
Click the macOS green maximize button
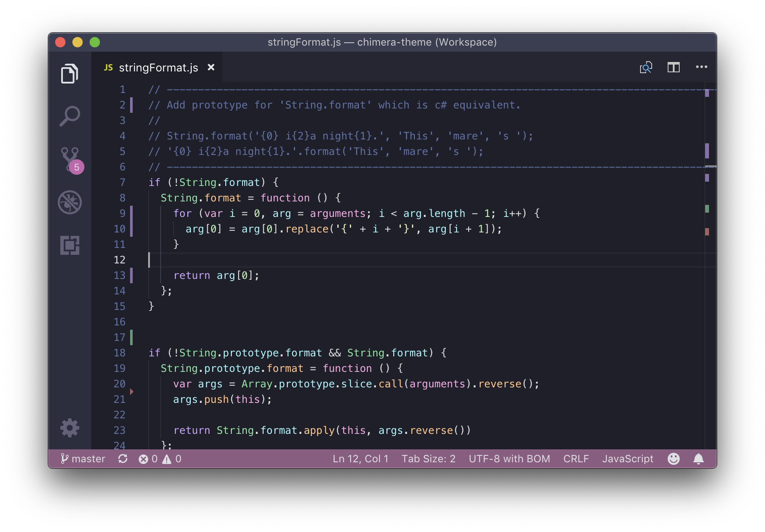(95, 42)
